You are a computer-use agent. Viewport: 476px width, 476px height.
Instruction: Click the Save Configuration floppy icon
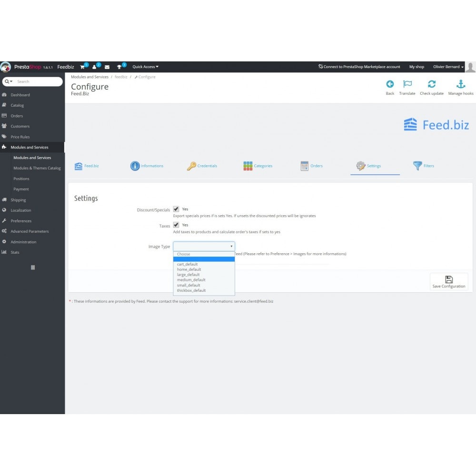click(449, 279)
